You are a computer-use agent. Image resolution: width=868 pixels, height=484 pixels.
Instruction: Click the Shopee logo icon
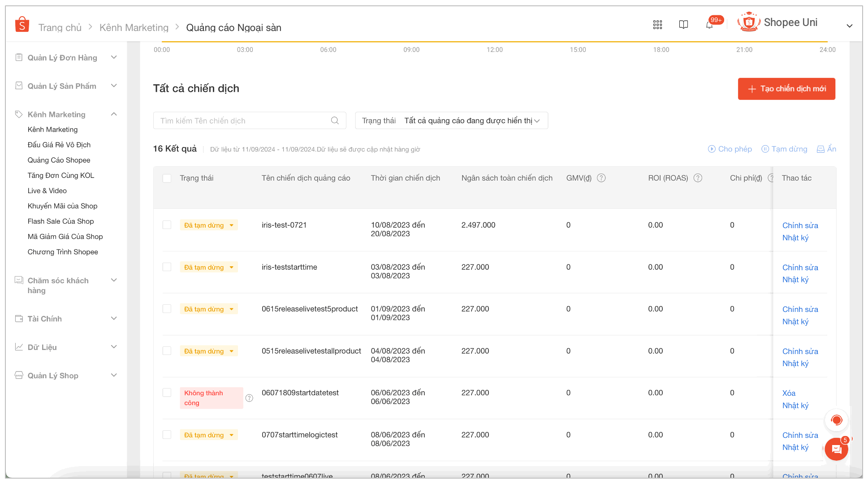22,24
